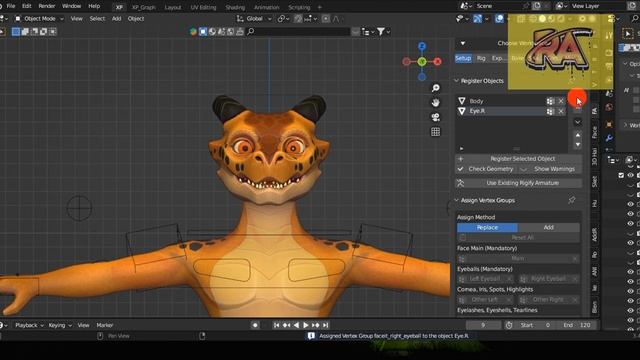Select the Eye.R object row

501,111
